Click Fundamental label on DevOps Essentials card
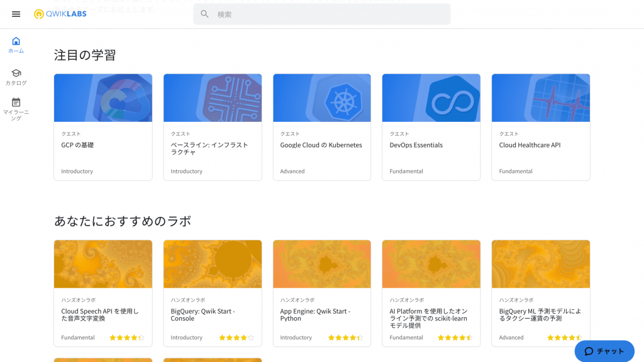Viewport: 644px width, 362px height. [406, 171]
